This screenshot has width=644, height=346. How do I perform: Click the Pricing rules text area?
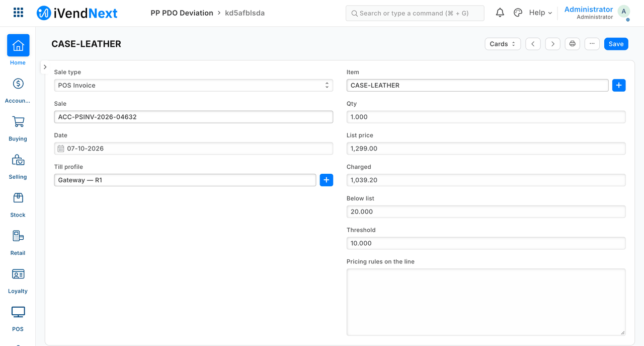point(486,302)
